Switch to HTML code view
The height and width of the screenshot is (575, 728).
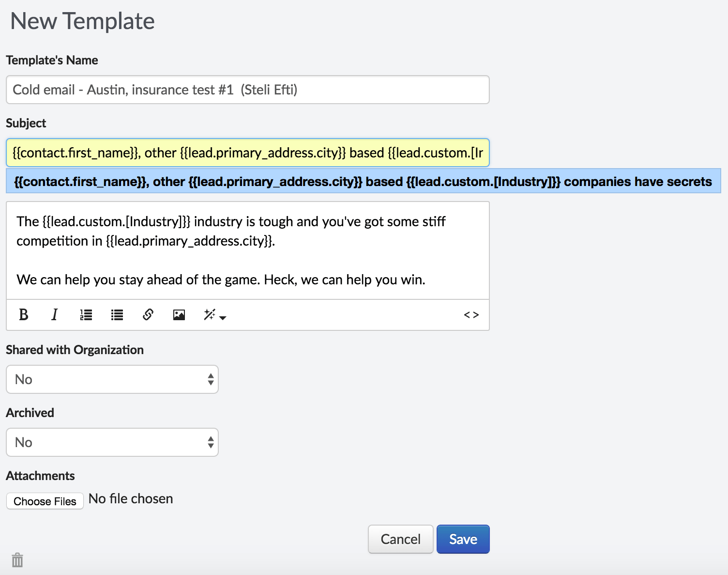(x=471, y=315)
